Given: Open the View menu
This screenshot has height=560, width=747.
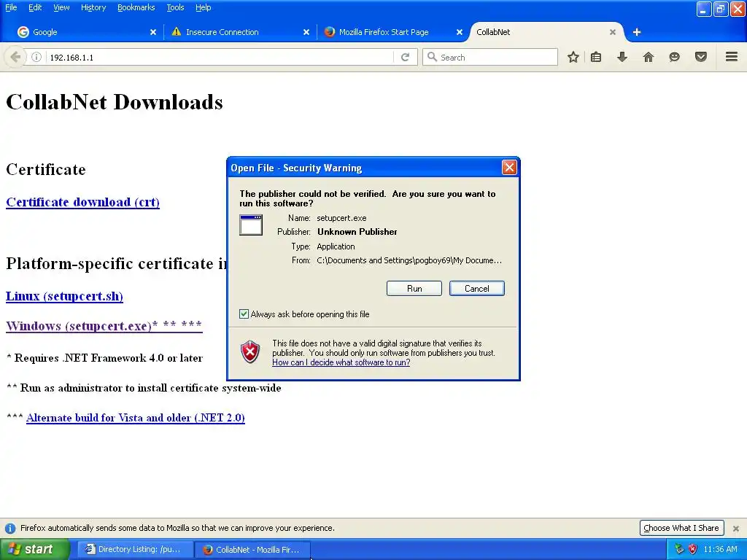Looking at the screenshot, I should pos(61,7).
